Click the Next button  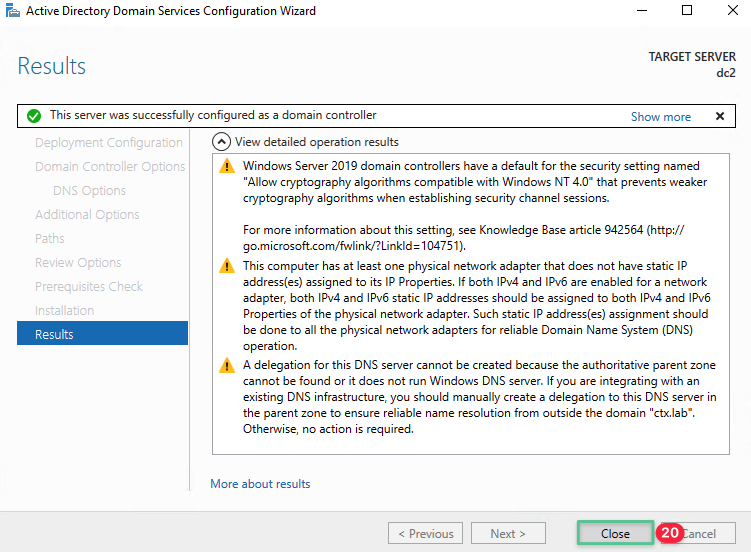click(x=509, y=534)
